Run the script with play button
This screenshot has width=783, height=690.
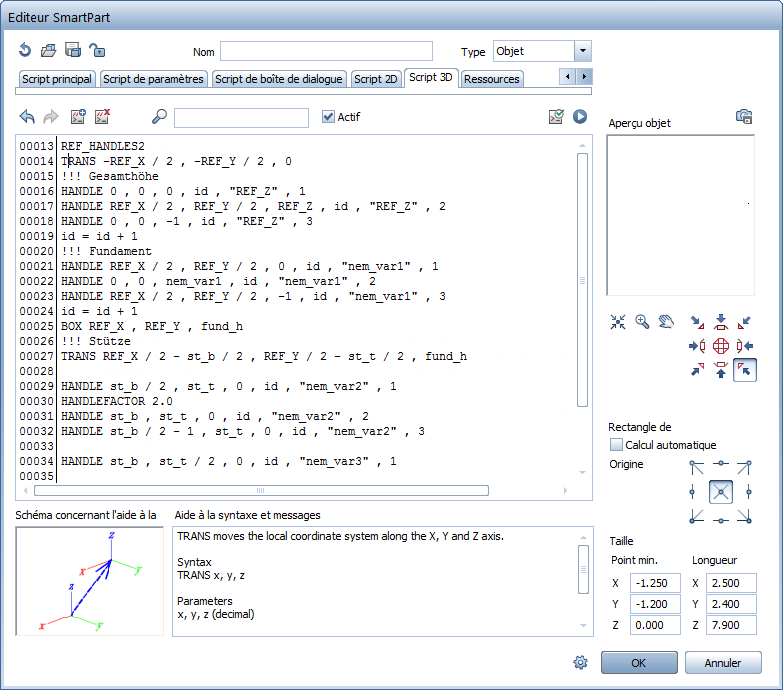click(580, 116)
